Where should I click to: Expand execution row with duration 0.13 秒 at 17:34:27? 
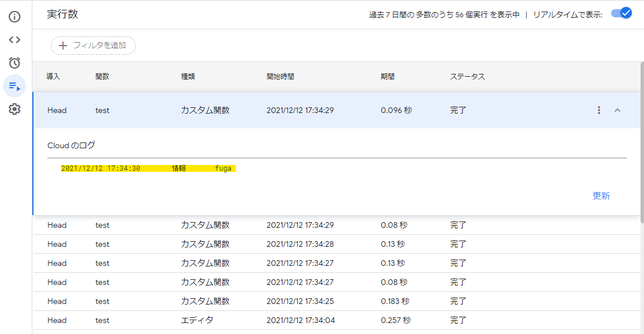337,263
